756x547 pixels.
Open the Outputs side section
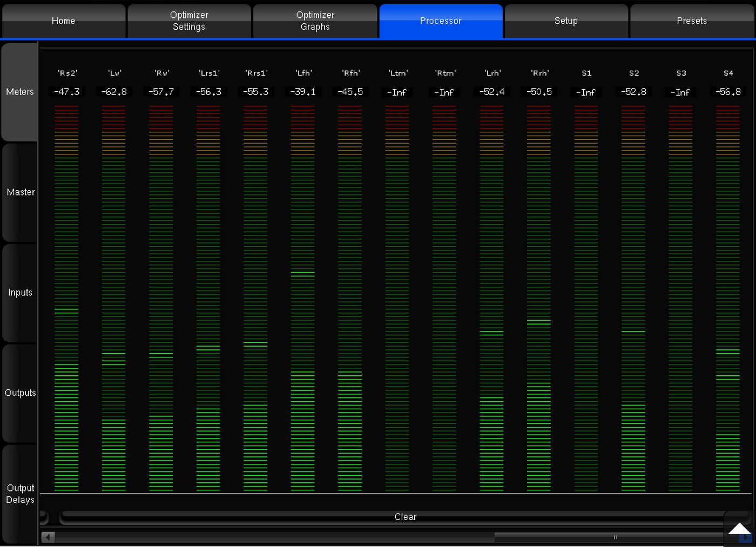coord(20,393)
